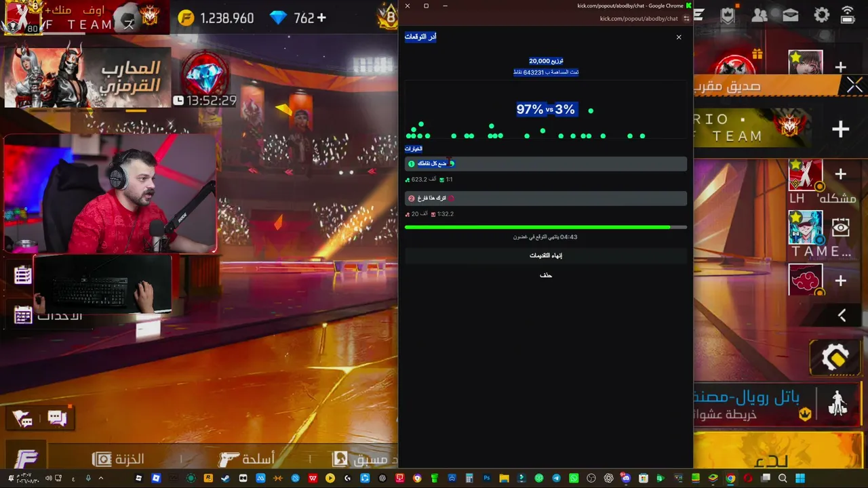Viewport: 868px width, 488px height.
Task: Close the prediction panel with X
Action: coord(679,37)
